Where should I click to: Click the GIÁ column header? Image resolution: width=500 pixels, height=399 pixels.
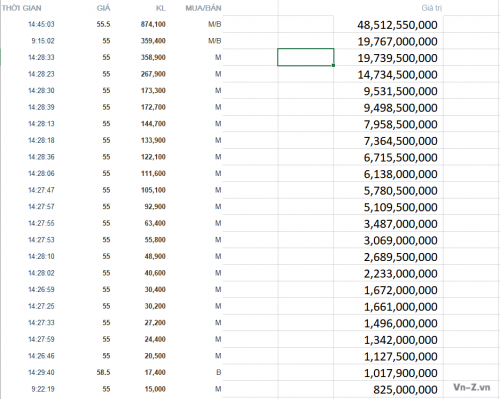point(103,8)
